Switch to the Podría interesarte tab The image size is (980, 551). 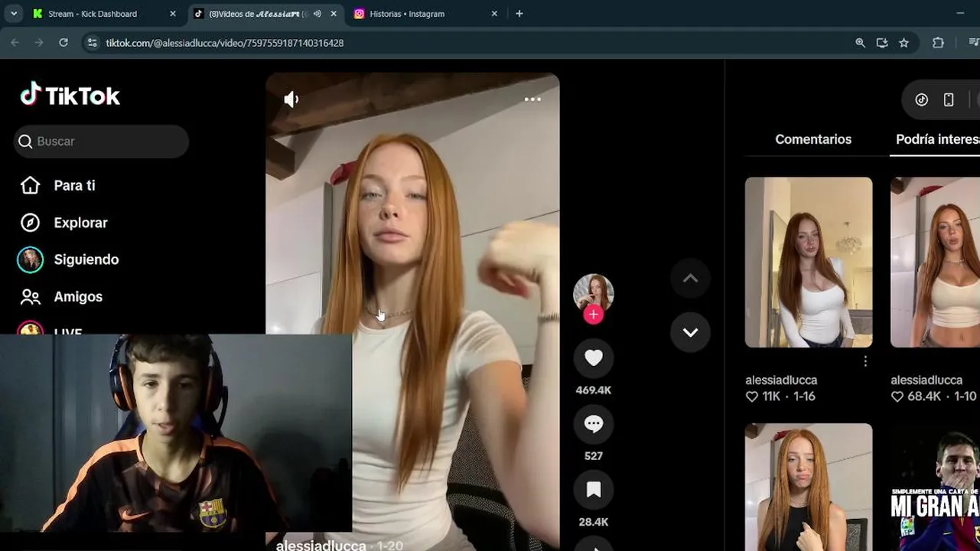[x=937, y=139]
